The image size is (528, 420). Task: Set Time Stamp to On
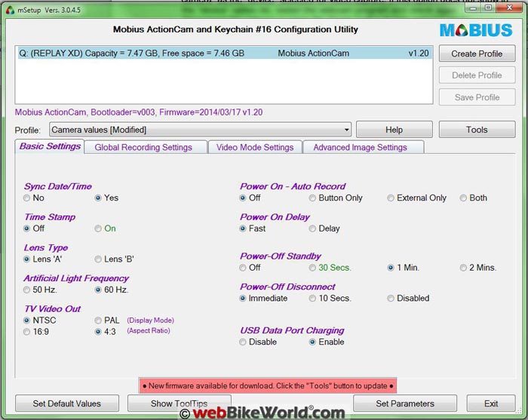tap(98, 228)
